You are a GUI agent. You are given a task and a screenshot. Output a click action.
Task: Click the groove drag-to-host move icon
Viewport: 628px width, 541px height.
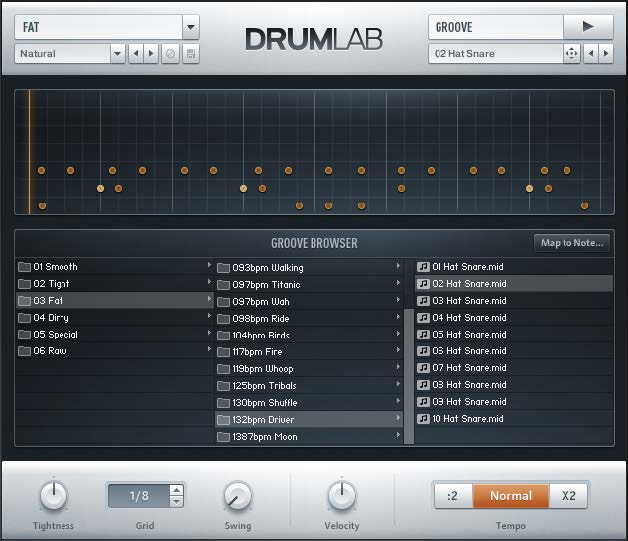571,53
